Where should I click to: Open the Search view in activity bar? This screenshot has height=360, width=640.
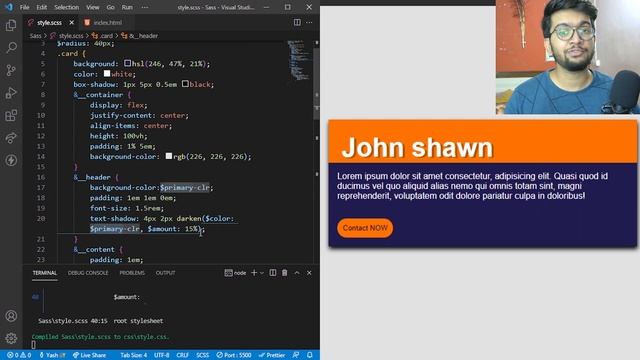[11, 48]
